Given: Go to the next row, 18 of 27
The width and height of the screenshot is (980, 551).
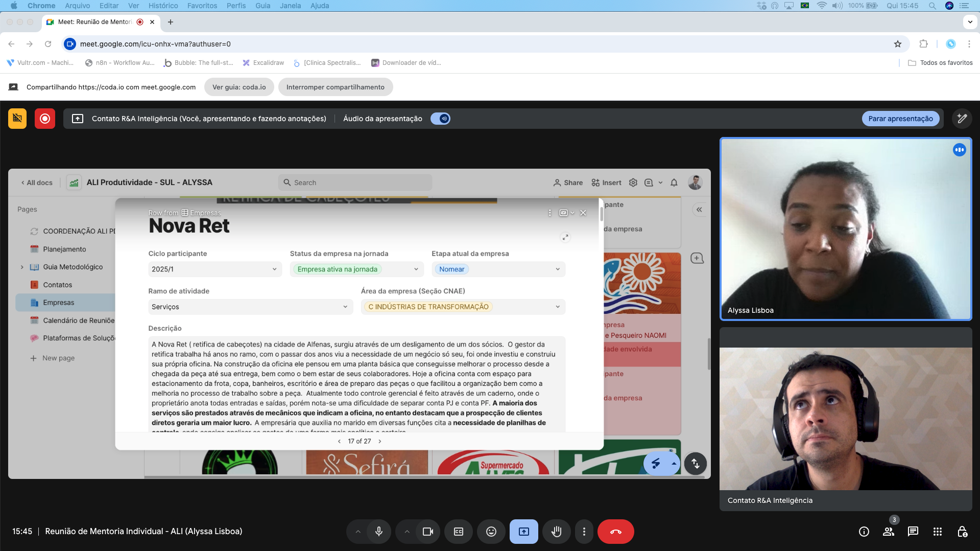Looking at the screenshot, I should [x=380, y=441].
